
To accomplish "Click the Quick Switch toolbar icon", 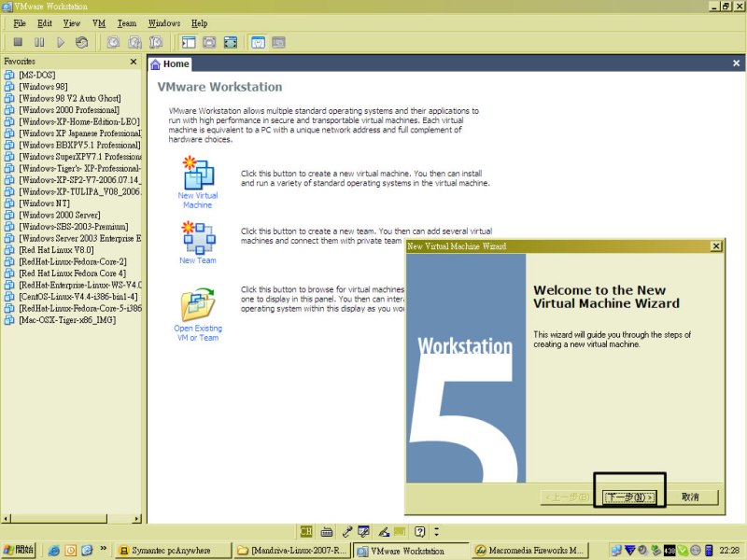I will tap(209, 42).
